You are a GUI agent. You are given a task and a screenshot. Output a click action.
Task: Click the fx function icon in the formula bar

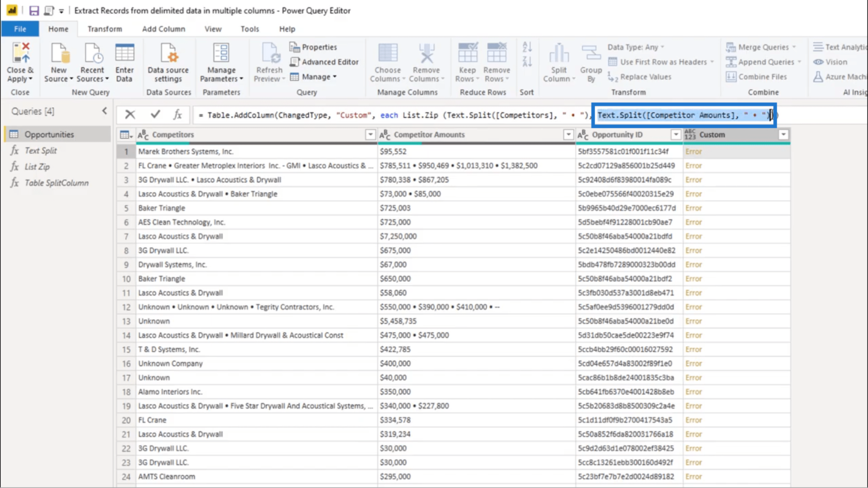click(x=177, y=115)
